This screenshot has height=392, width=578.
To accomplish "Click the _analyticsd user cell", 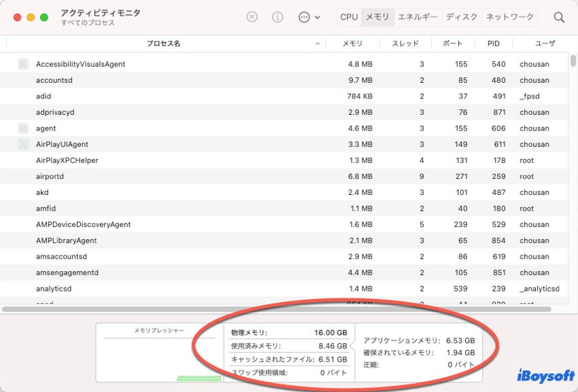I will point(540,289).
